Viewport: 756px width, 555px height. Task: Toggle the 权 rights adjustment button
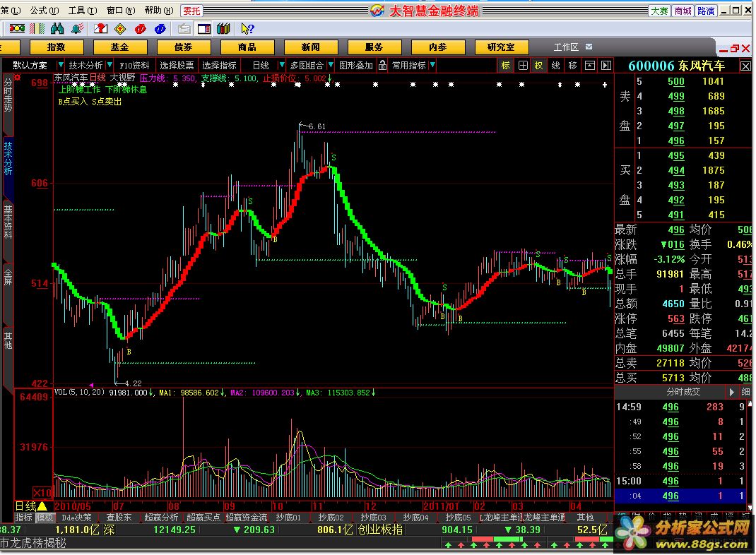pos(538,65)
